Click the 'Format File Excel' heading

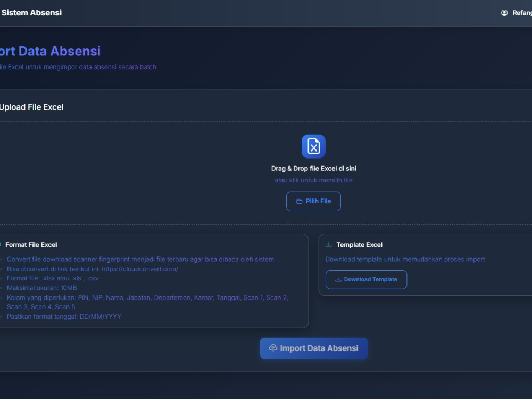[31, 245]
